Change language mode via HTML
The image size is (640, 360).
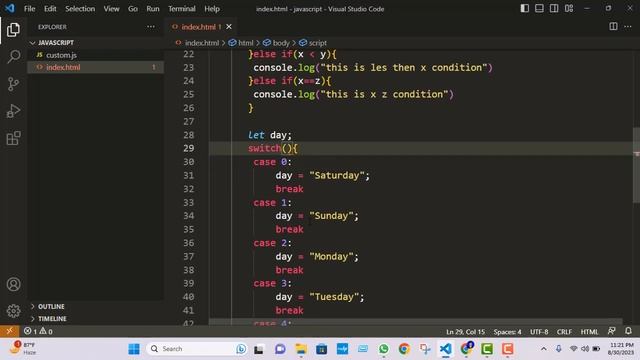tap(589, 331)
